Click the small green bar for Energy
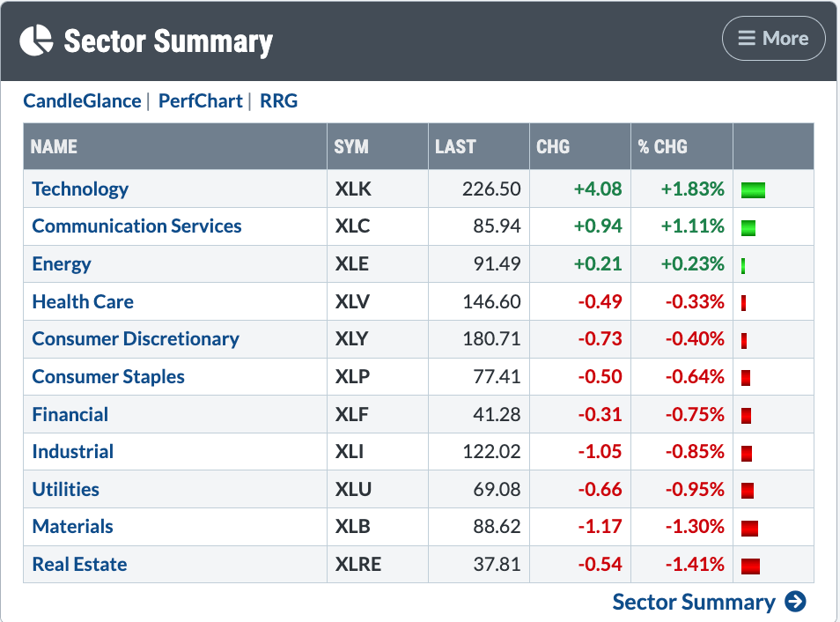The image size is (840, 622). click(744, 265)
